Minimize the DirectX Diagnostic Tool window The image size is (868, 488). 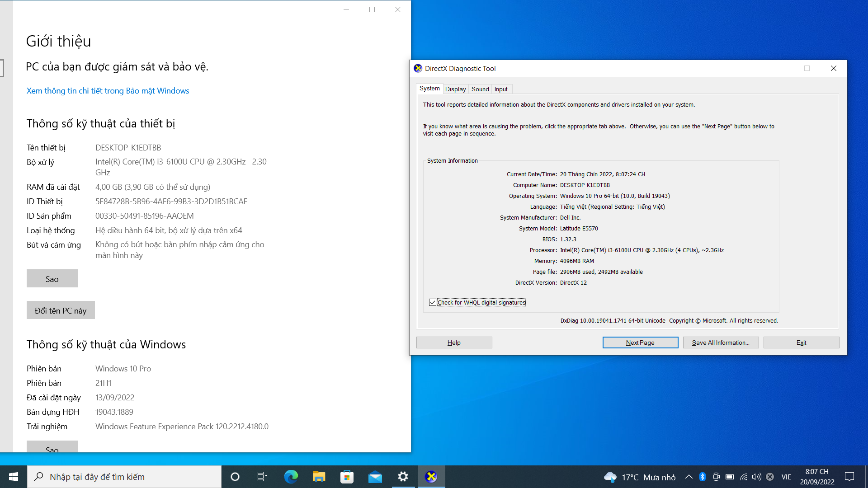coord(780,68)
